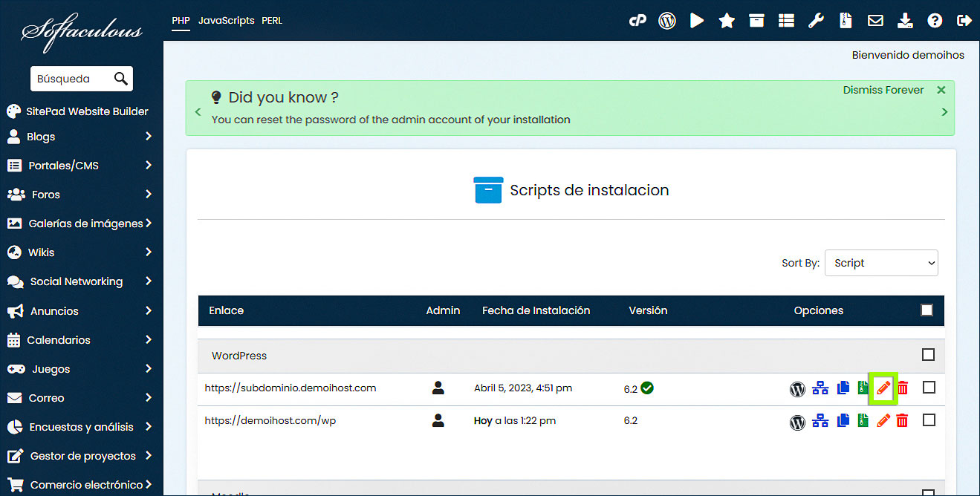Open the https://demoihost.com/wp link
Screen dimensions: 980x496
point(270,420)
